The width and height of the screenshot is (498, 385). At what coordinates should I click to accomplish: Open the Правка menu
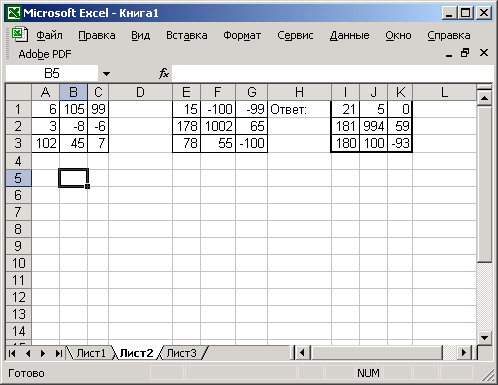tap(97, 35)
